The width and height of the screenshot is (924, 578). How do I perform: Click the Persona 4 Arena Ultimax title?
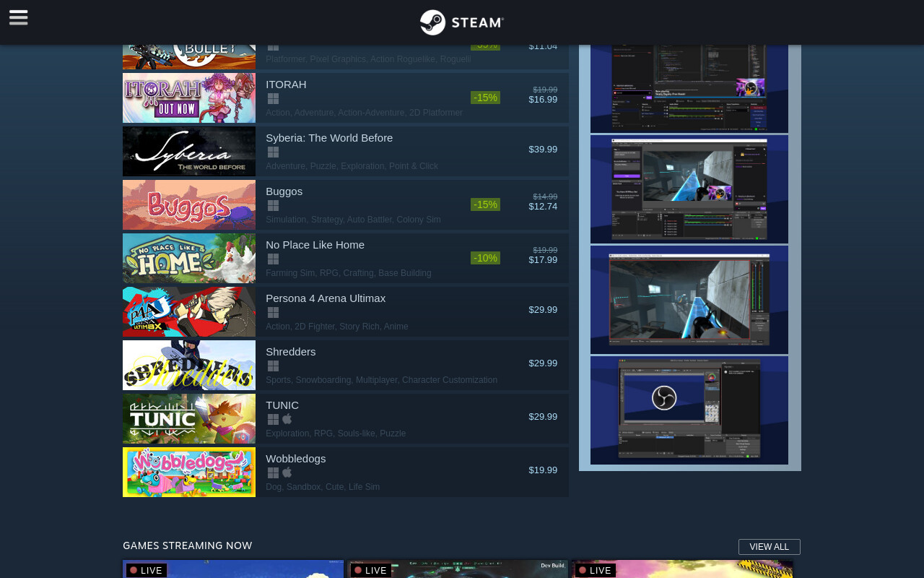tap(326, 298)
